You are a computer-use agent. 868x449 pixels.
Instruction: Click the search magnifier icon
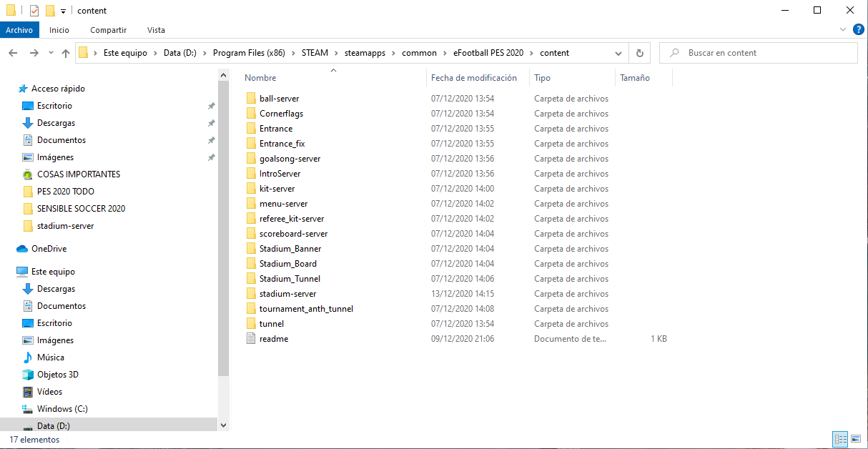pyautogui.click(x=673, y=53)
